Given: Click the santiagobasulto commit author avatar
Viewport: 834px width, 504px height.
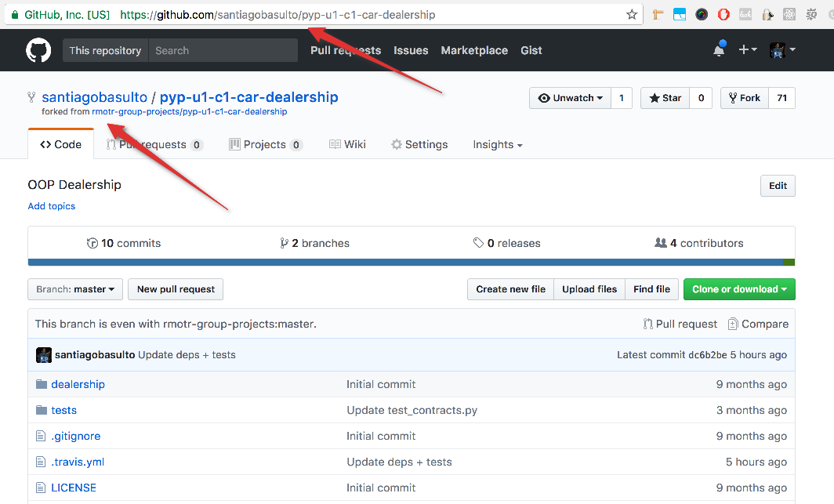Looking at the screenshot, I should click(44, 355).
